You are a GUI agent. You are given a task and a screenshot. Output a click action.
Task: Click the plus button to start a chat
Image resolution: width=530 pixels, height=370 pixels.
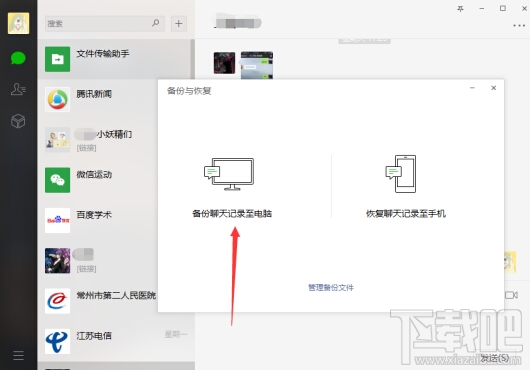pos(179,23)
